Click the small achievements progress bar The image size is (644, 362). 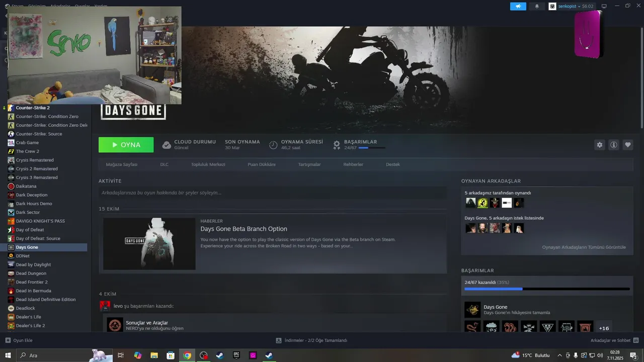372,148
